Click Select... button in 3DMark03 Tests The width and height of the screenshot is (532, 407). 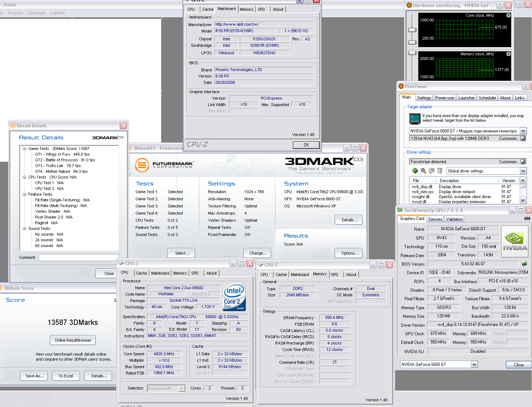181,253
